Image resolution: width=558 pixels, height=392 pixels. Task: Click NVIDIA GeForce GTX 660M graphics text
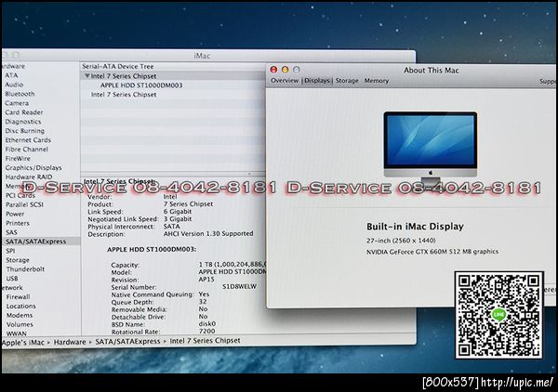[x=432, y=252]
